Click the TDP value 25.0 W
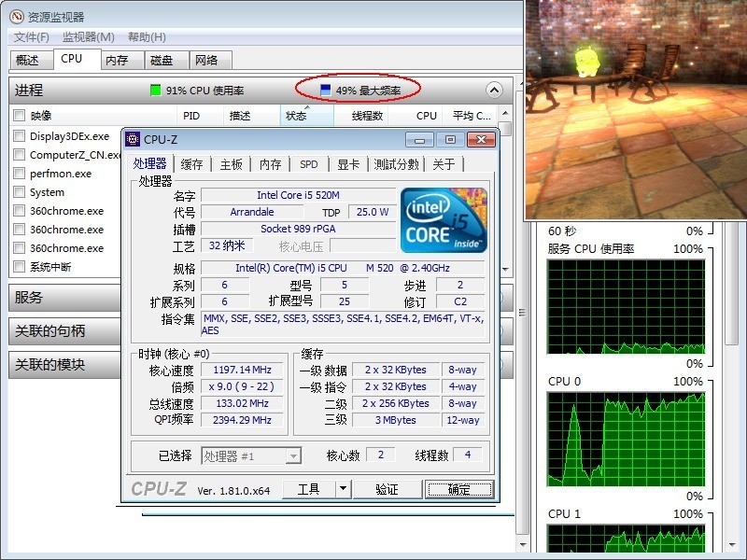The height and width of the screenshot is (560, 747). pos(373,212)
